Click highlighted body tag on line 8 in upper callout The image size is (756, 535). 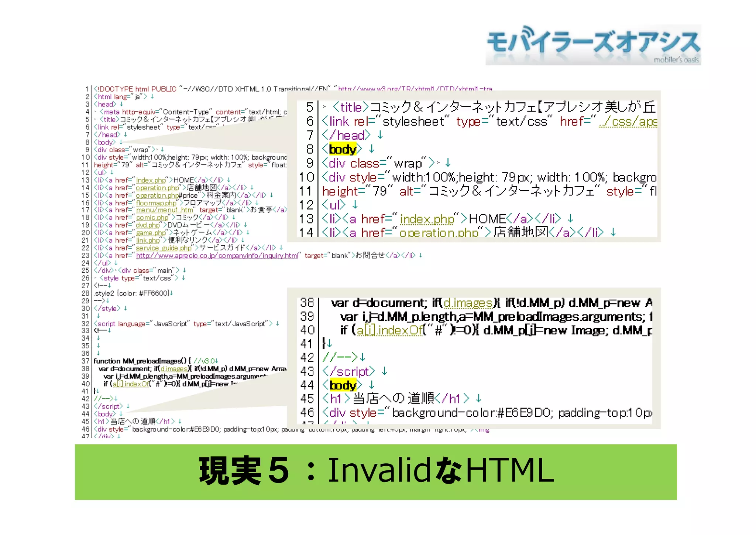tap(343, 149)
